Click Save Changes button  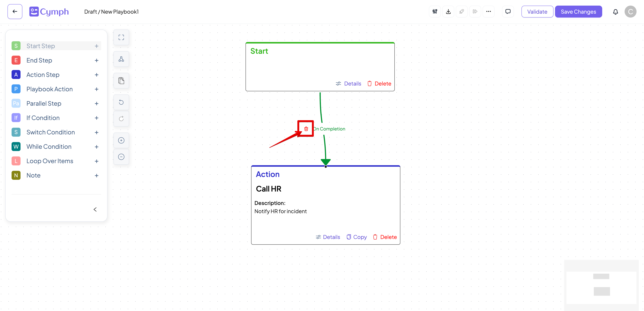[578, 12]
